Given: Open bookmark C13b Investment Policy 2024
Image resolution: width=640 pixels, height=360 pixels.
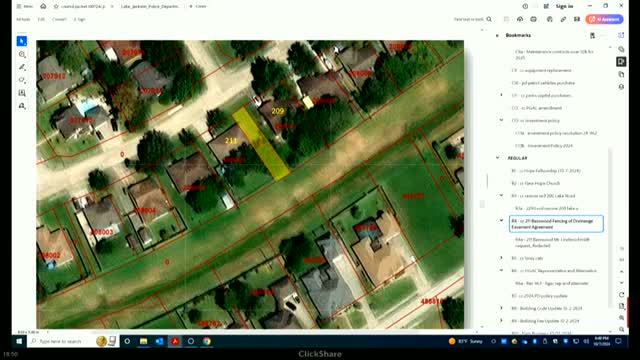Looking at the screenshot, I should tap(544, 145).
